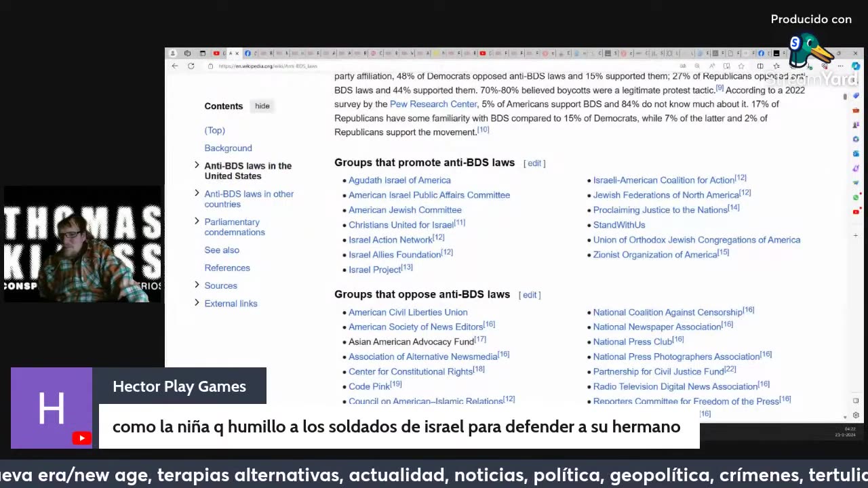Edit the Groups that promote anti-BDS laws section
This screenshot has height=488, width=868.
coord(534,163)
